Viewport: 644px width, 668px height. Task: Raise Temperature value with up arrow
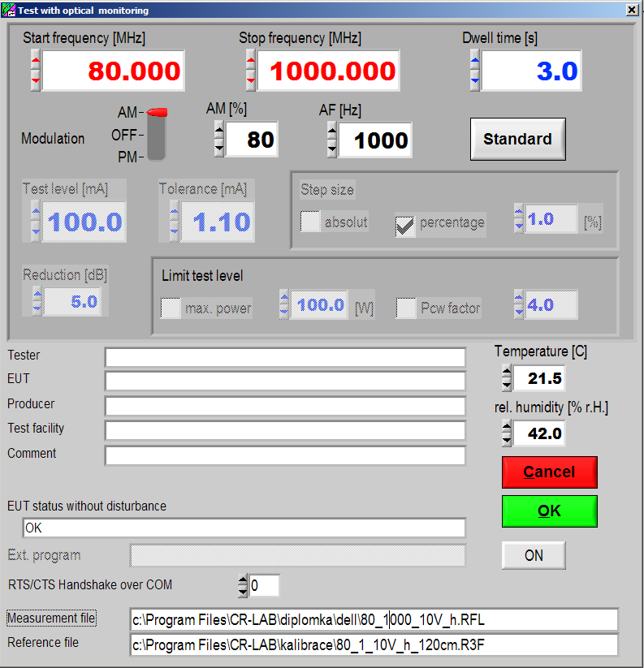click(x=507, y=372)
